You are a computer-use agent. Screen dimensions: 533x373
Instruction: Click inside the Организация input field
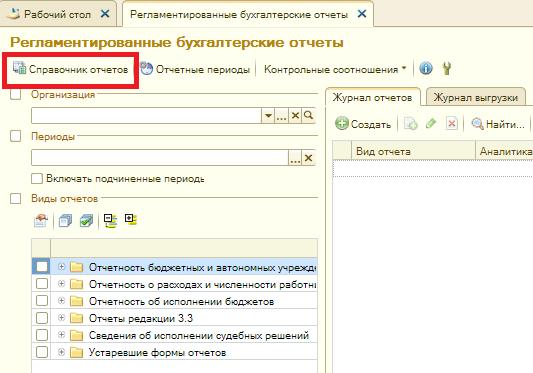146,116
